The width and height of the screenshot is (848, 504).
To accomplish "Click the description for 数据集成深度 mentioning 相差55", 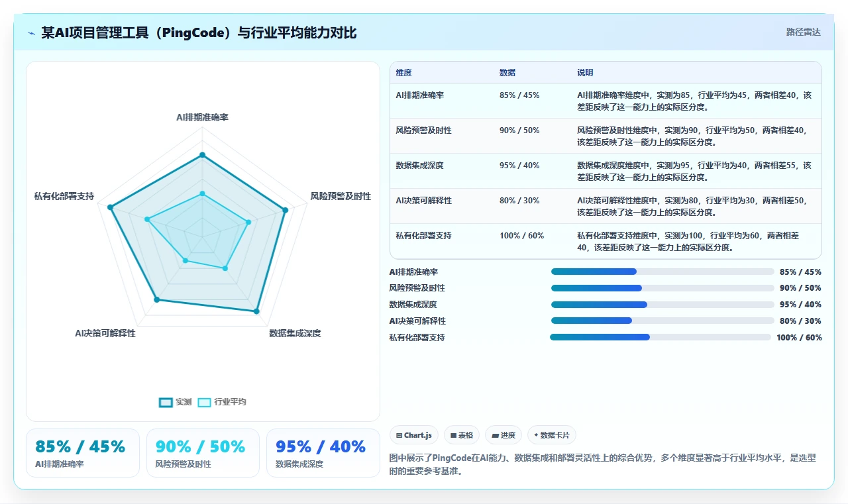I will tap(694, 171).
